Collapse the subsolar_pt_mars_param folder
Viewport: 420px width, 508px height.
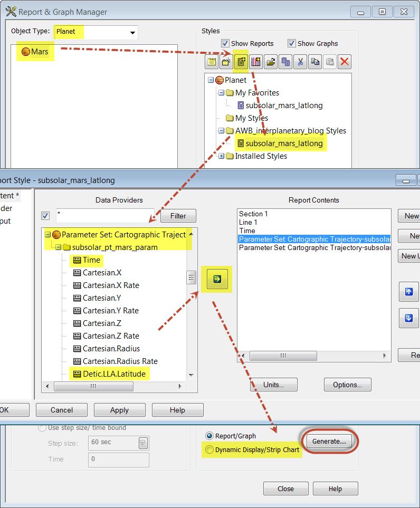coord(59,247)
